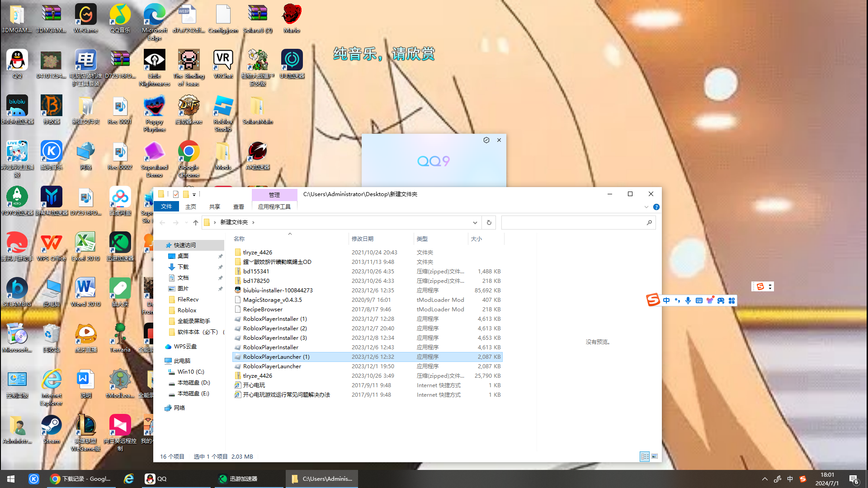Switch to the 共享 ribbon tab

[x=215, y=206]
